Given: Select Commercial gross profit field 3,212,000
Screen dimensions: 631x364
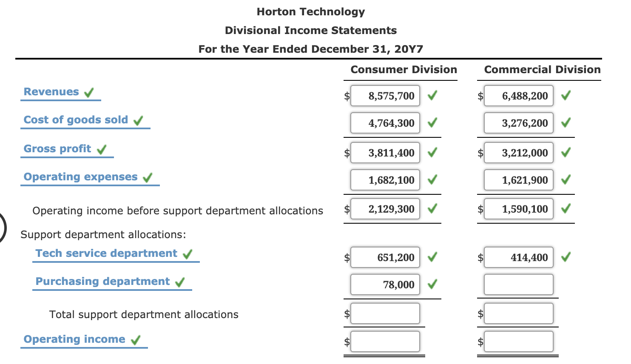Looking at the screenshot, I should (519, 153).
